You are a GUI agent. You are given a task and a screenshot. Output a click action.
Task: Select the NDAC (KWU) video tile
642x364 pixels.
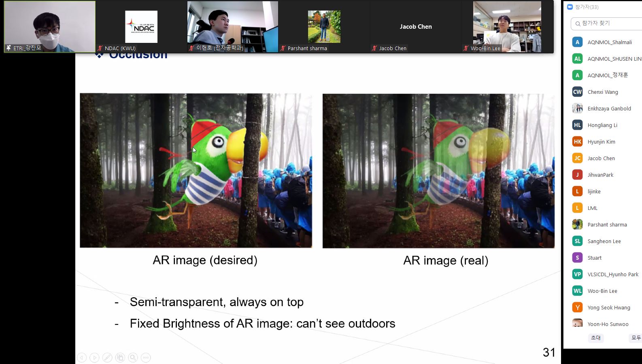141,27
